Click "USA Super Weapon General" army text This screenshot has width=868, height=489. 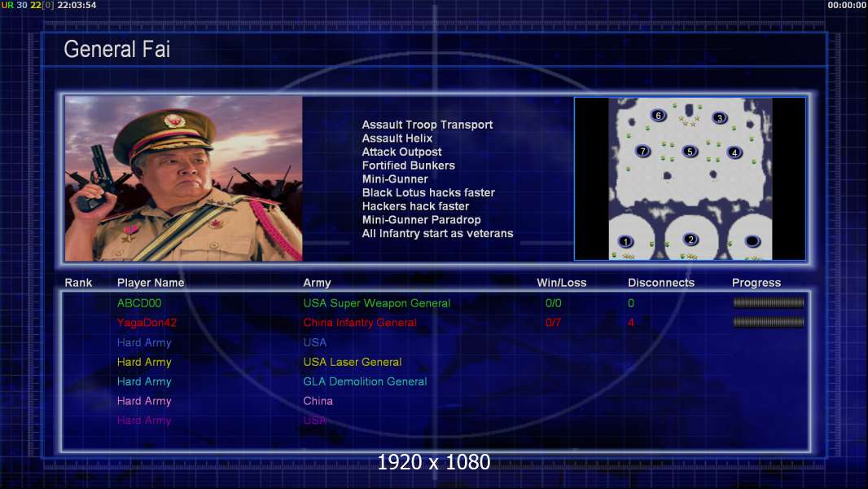[x=376, y=303]
